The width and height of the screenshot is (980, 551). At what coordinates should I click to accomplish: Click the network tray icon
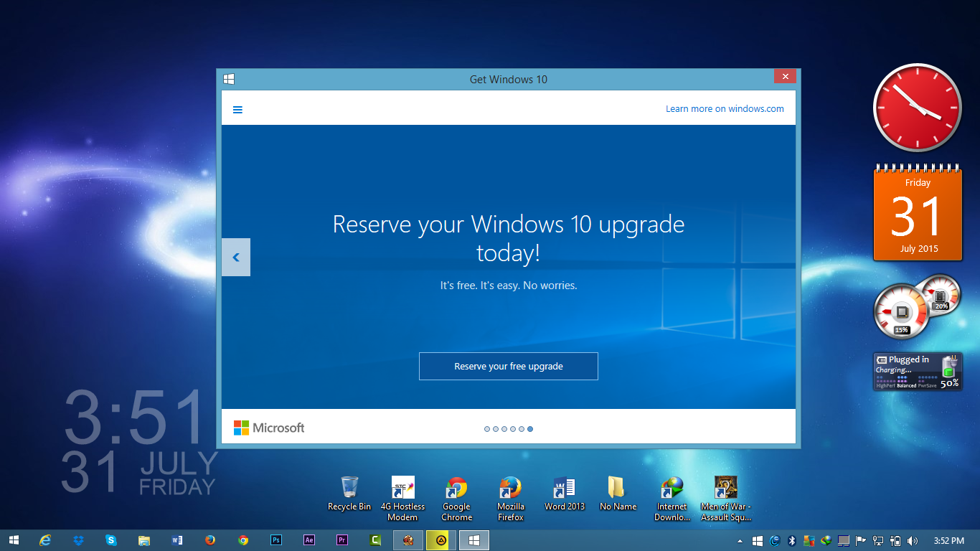click(878, 541)
